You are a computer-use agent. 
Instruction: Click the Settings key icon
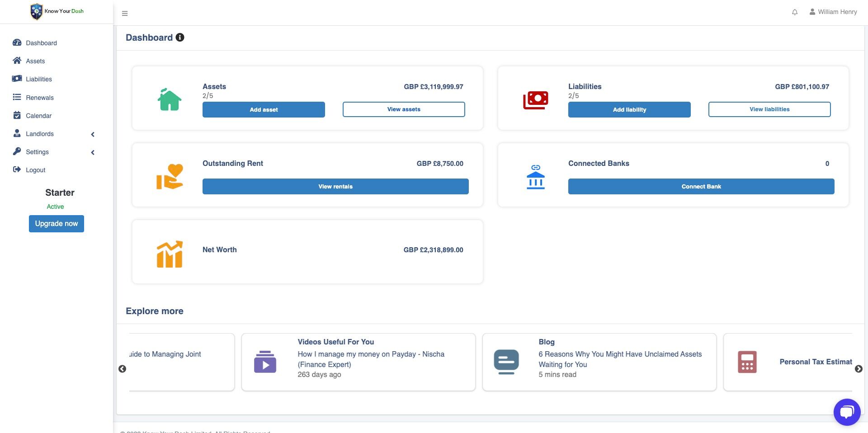pos(17,151)
